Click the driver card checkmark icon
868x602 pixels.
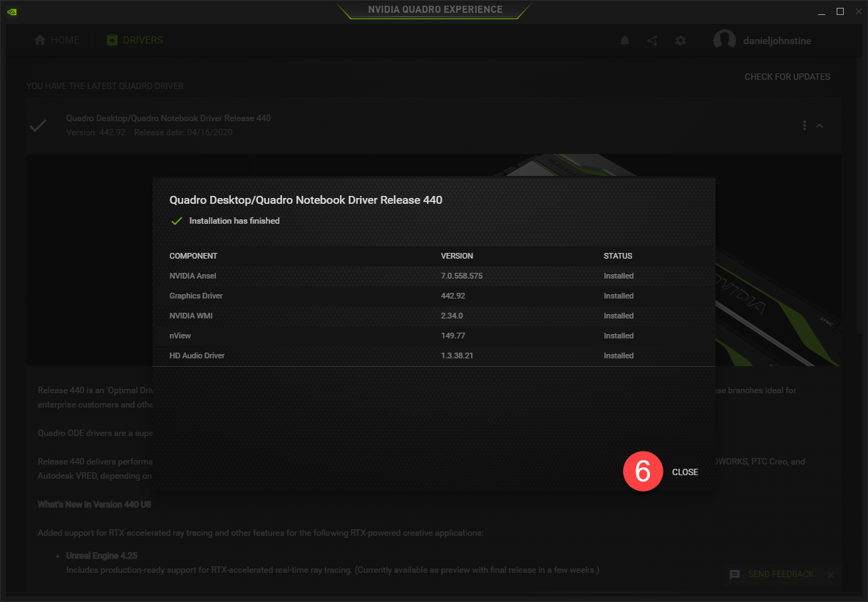click(x=38, y=125)
